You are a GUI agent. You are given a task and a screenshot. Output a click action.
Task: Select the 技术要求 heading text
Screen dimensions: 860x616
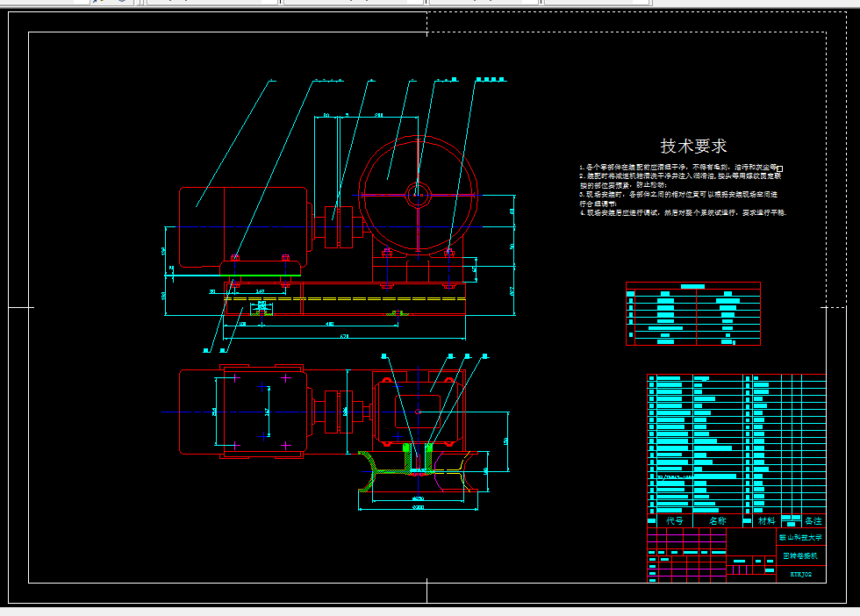pos(693,146)
